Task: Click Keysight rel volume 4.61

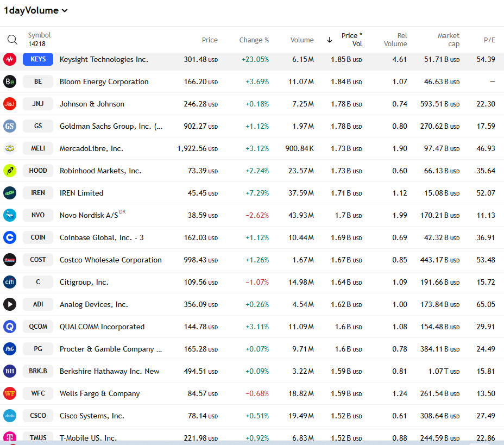Action: point(400,59)
